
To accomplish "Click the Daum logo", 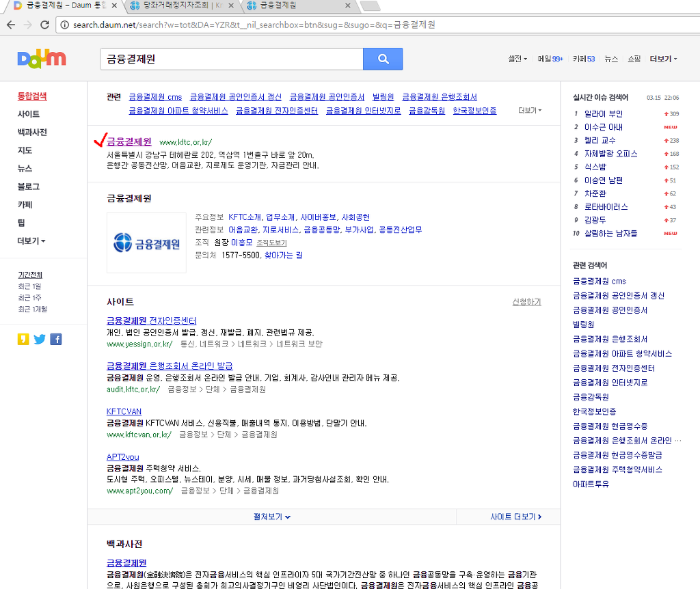I will point(42,59).
